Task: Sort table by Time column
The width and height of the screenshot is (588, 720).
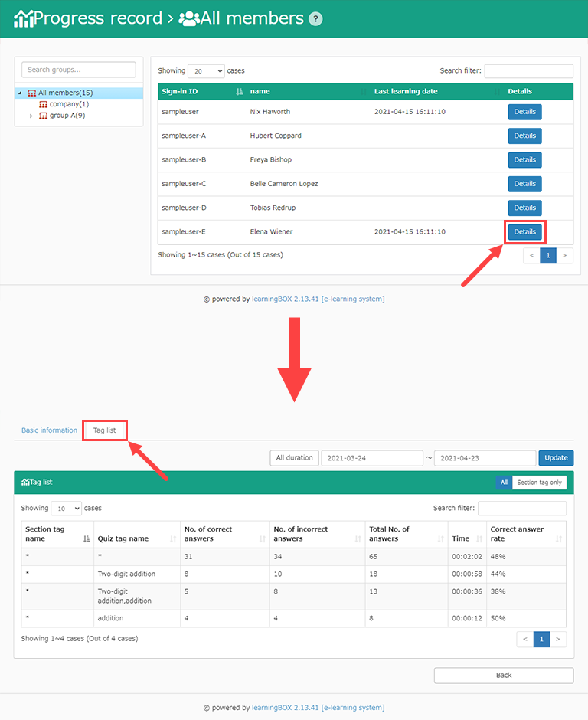Action: point(479,539)
